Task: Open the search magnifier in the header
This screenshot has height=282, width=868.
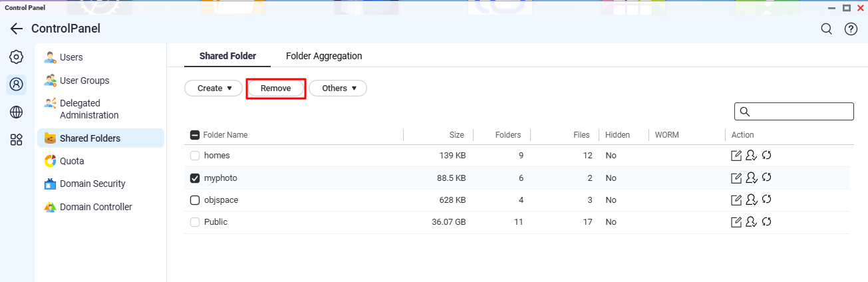Action: (826, 29)
